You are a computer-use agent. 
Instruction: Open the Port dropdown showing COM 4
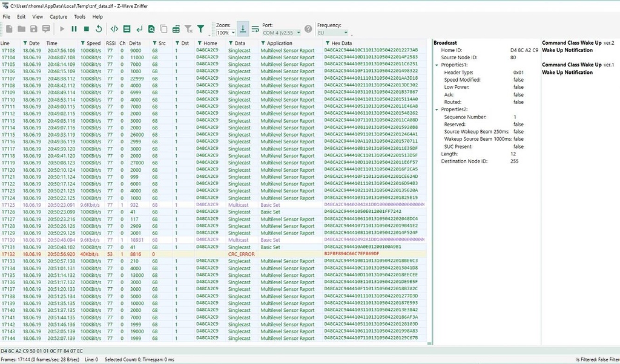279,32
